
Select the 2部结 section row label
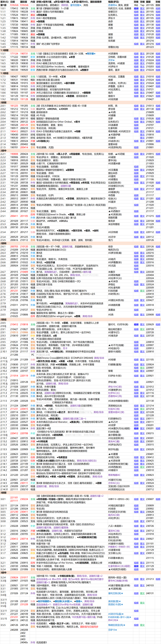[x=3, y=319]
